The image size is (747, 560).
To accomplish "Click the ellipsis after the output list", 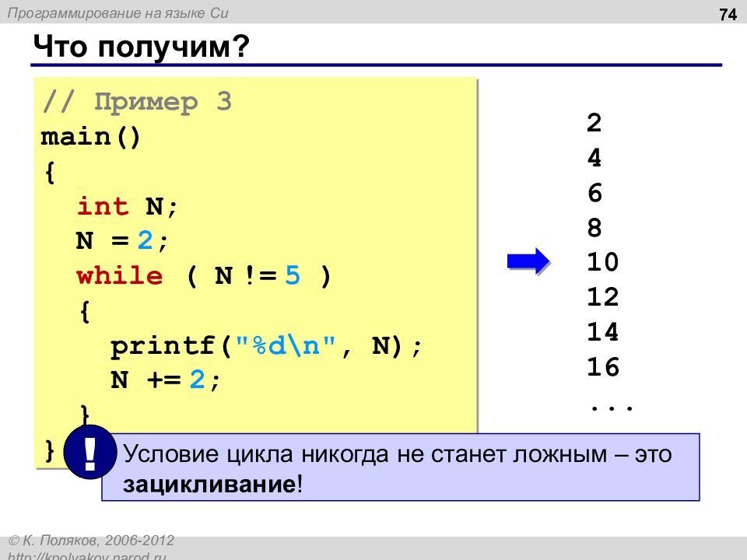I will pos(612,408).
